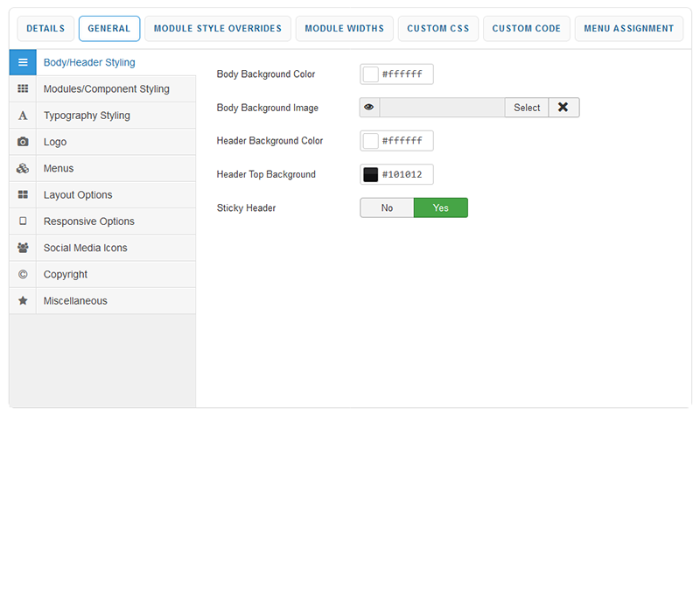Clear the Body Background Image with X button
The image size is (700, 590).
pos(563,108)
